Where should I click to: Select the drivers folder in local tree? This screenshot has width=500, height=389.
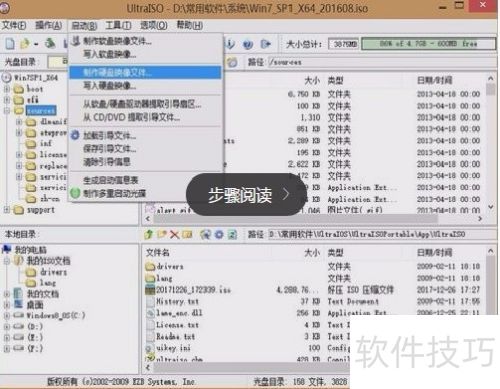point(53,272)
